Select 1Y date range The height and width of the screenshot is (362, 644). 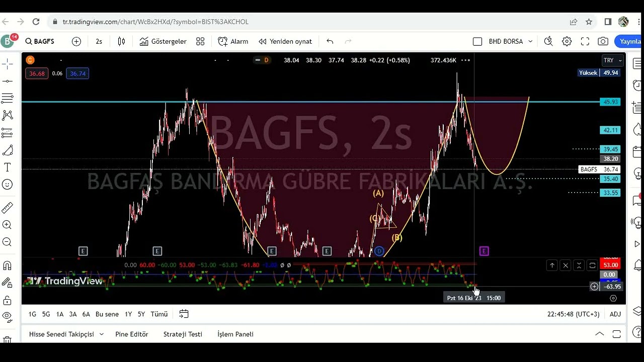pos(128,314)
